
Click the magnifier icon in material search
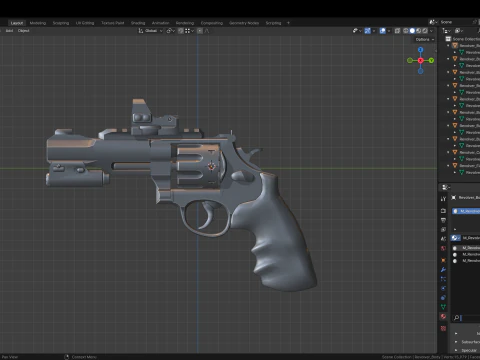pos(456,318)
